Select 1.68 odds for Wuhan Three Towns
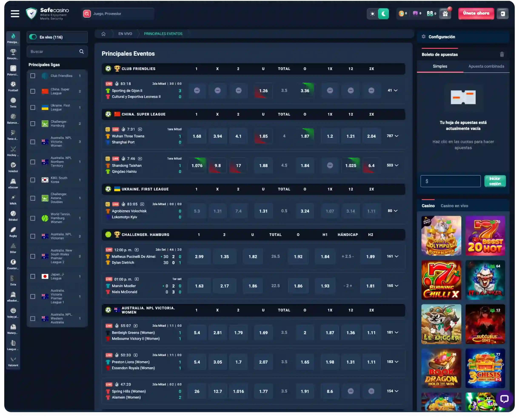 point(197,136)
